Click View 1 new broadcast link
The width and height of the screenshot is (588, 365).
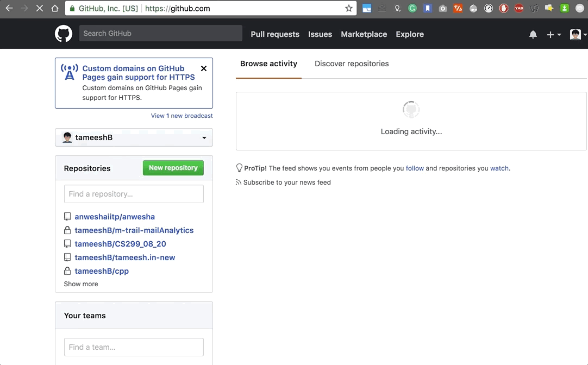tap(182, 116)
